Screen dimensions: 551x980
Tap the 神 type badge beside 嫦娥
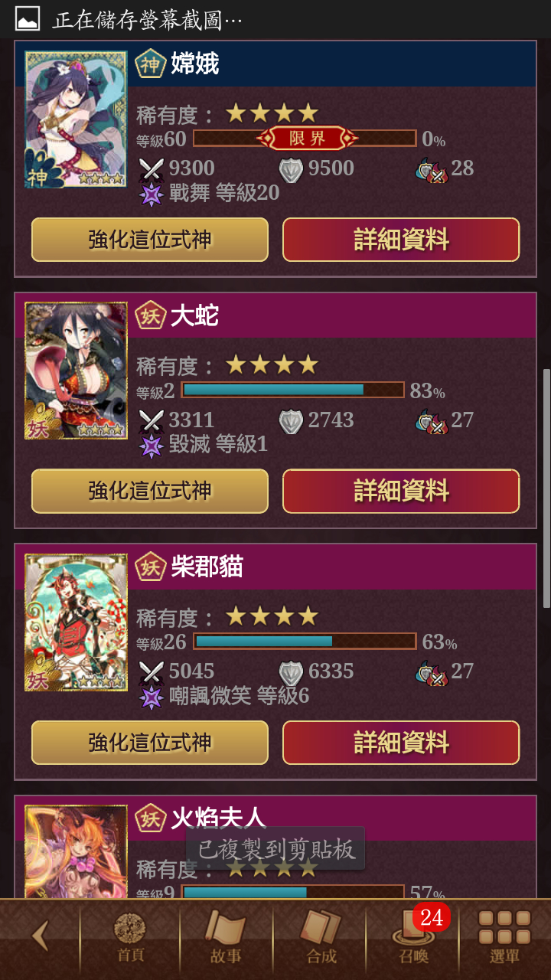click(151, 64)
